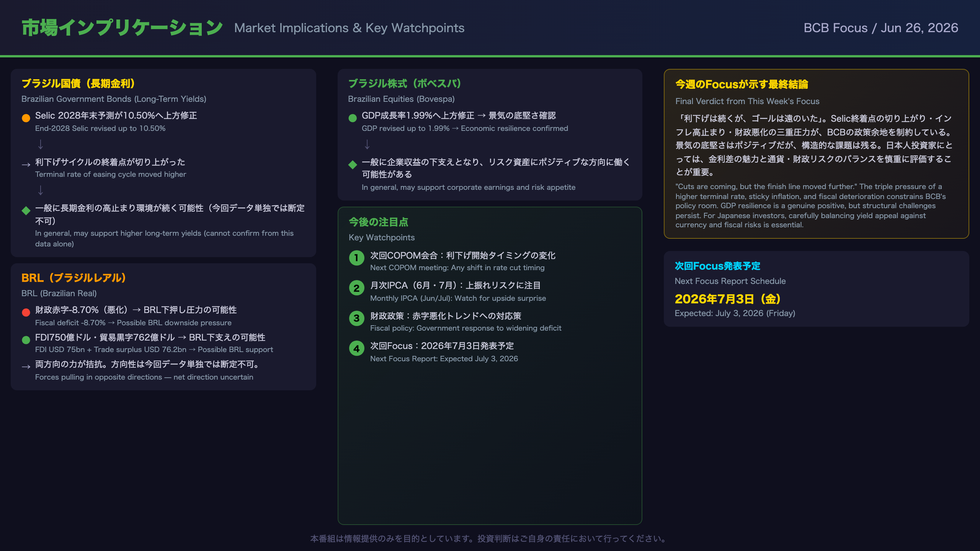
Task: Click the arrow icon beside 利下げサイクルの終着点
Action: click(x=26, y=165)
